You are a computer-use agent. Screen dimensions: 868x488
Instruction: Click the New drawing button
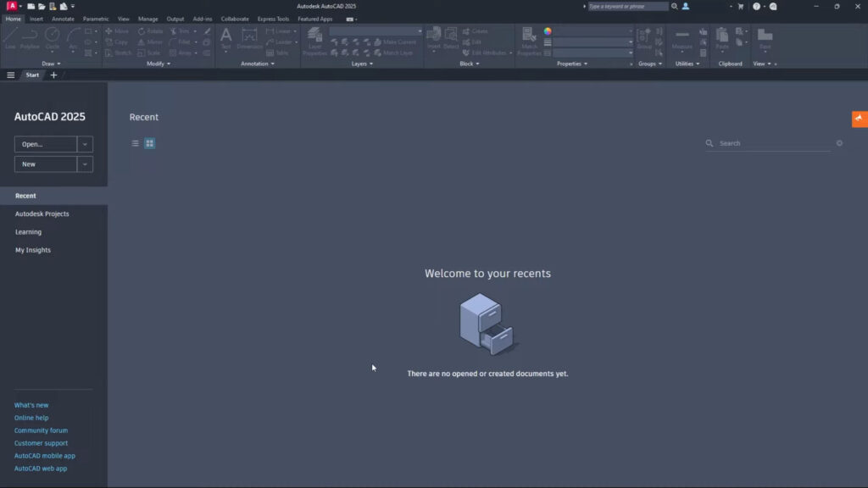tap(46, 164)
